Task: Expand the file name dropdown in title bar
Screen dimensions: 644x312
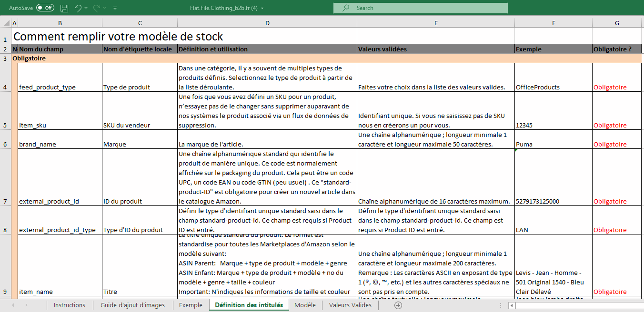Action: click(262, 8)
